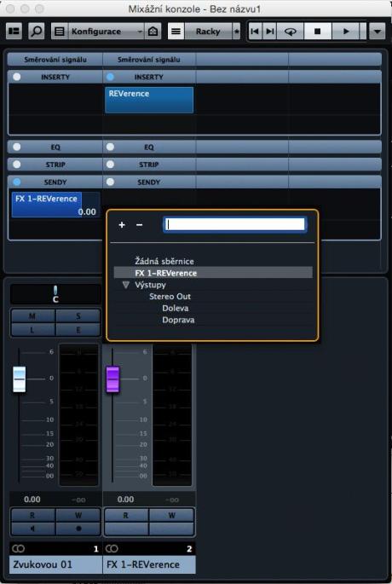Select FX 1-REVerence in the popup list

pos(213,273)
